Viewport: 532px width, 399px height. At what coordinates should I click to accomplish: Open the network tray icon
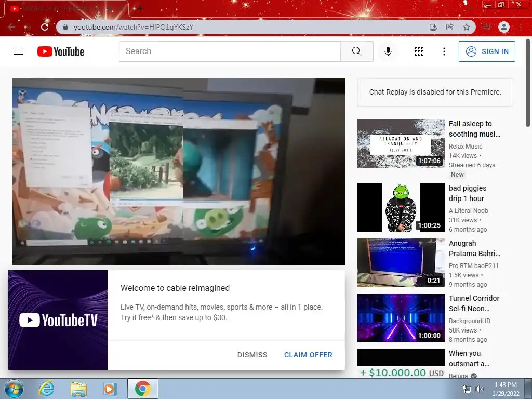pyautogui.click(x=467, y=389)
